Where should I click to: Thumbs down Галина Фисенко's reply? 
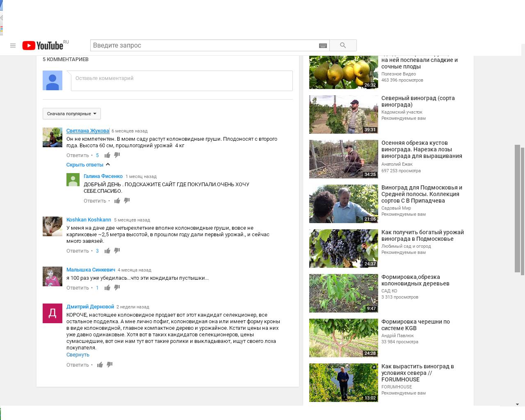tap(127, 201)
